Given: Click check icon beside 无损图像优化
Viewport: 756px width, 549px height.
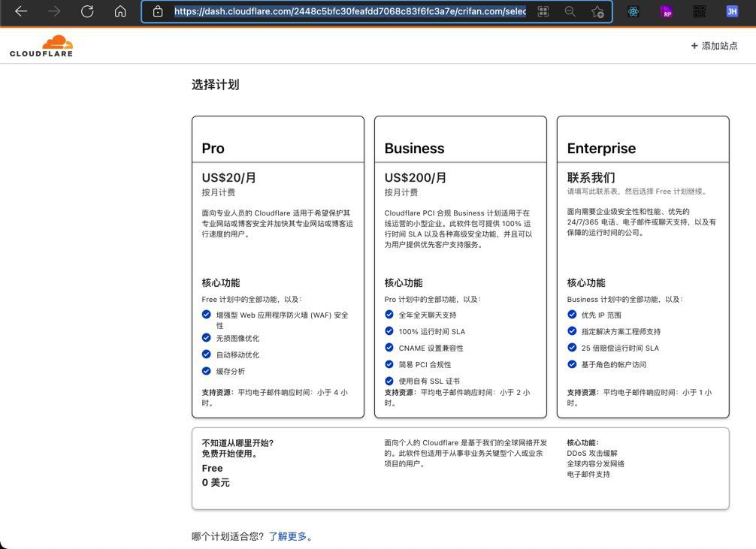Looking at the screenshot, I should coord(207,338).
